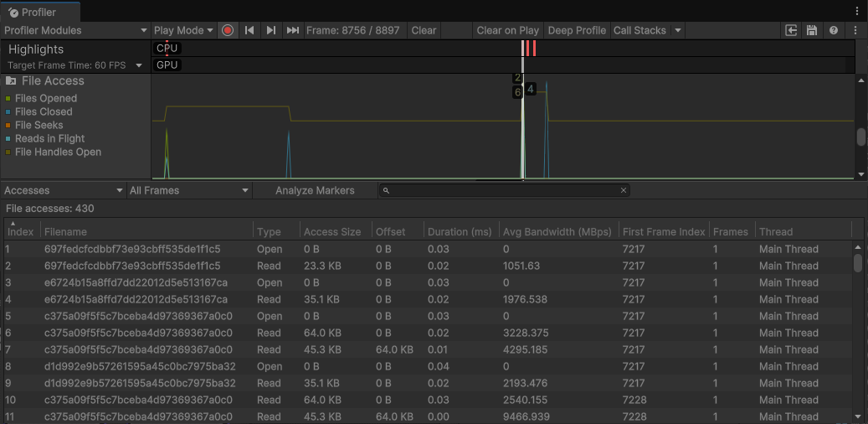Sort by Avg Bandwidth column header

pos(557,232)
